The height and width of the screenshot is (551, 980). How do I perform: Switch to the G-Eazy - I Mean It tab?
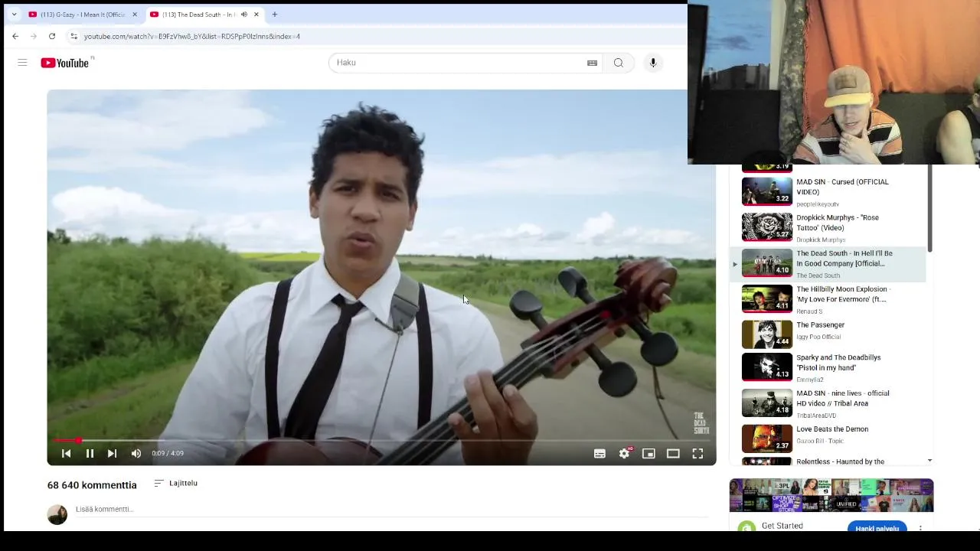[83, 15]
